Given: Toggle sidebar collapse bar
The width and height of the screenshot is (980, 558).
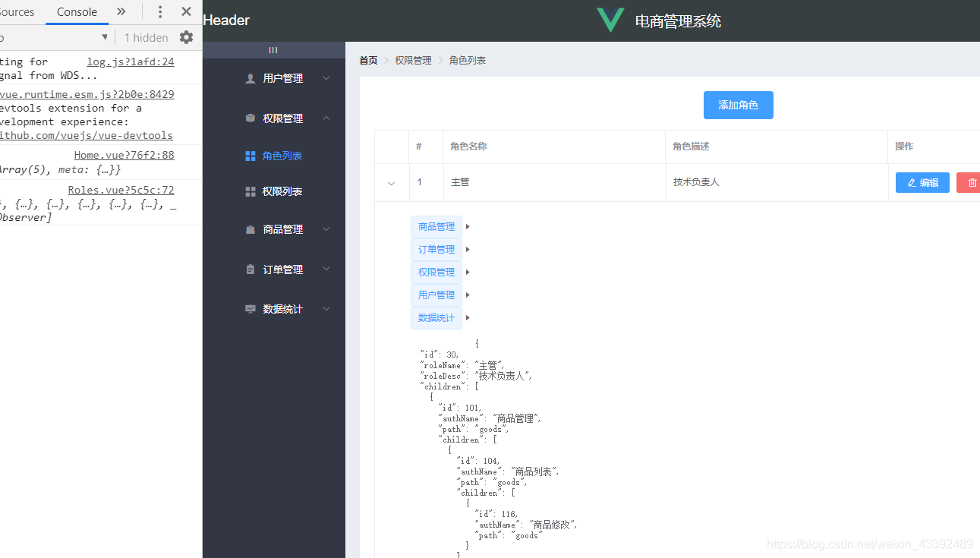Looking at the screenshot, I should coord(274,50).
